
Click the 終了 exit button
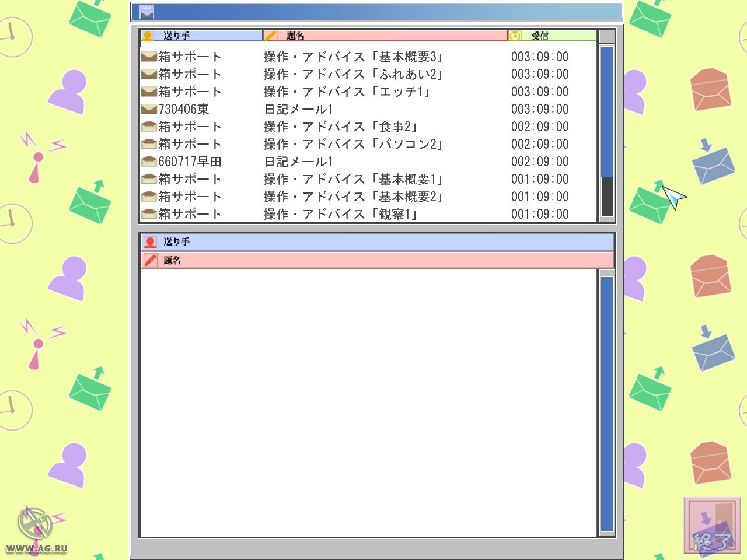(712, 526)
